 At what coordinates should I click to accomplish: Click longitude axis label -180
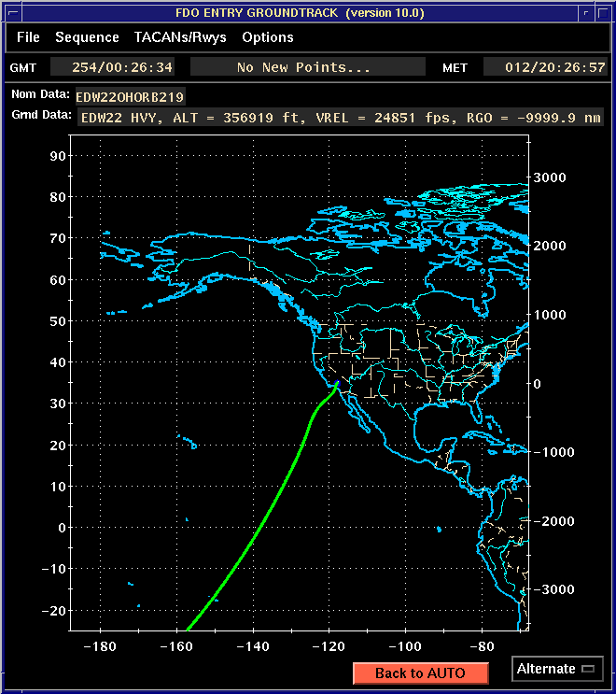100,646
